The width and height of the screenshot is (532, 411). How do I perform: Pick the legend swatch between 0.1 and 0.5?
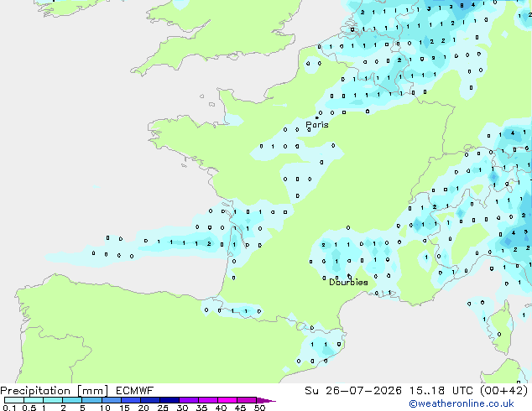[14, 400]
